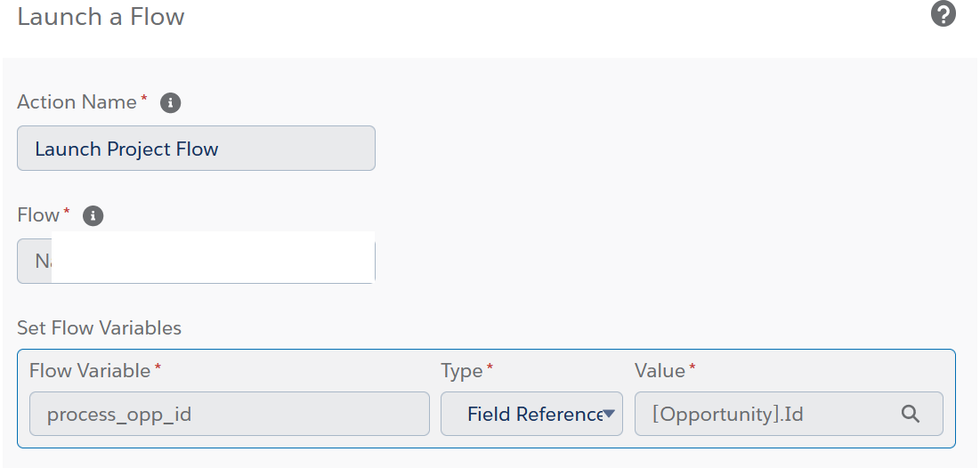
Task: Open the help question mark icon
Action: [x=944, y=14]
